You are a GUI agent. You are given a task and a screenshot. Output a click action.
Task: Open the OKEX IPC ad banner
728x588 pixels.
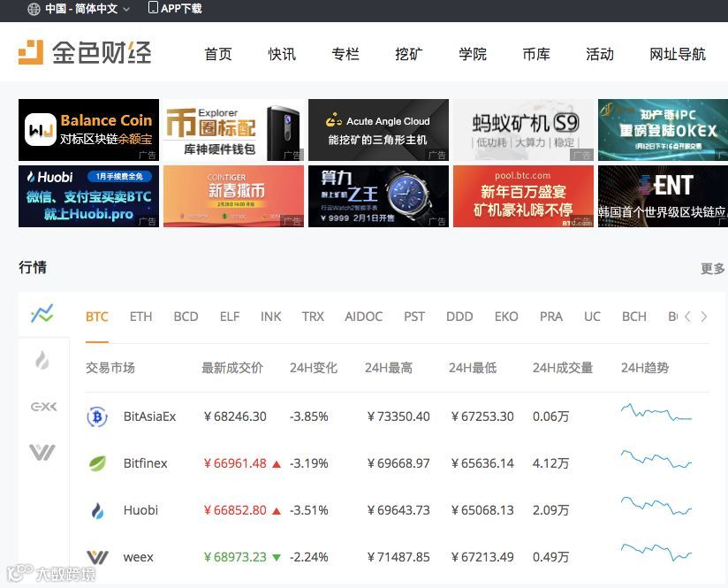pyautogui.click(x=663, y=130)
